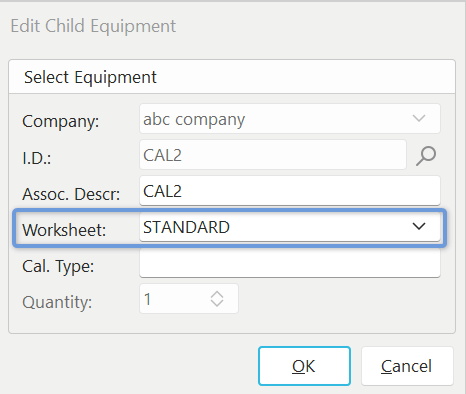Click the Assoc. Descr: label
This screenshot has width=466, height=394.
click(71, 194)
